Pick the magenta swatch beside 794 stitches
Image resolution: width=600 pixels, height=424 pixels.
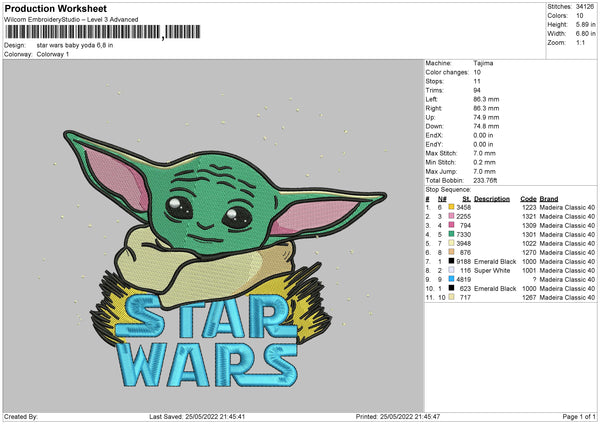[x=451, y=225]
